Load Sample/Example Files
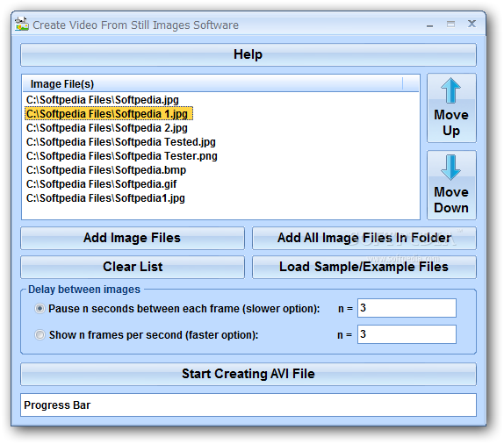504x444 pixels. click(x=364, y=267)
